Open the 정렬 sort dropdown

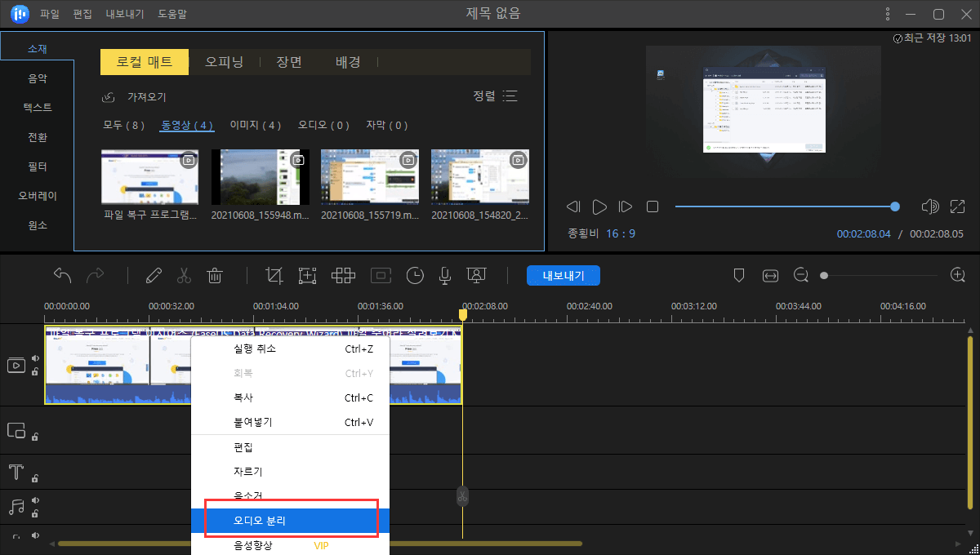[495, 96]
